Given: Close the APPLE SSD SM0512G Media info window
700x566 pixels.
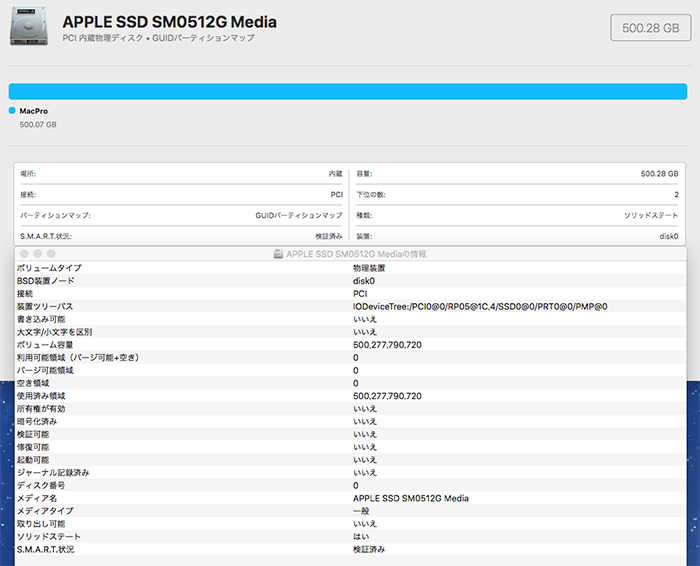Looking at the screenshot, I should [x=24, y=254].
